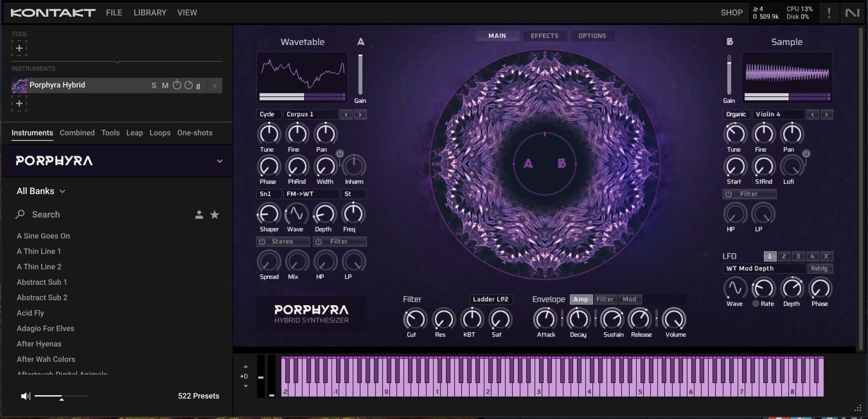Click the Wavetable A waveform display
This screenshot has height=419, width=868.
(302, 77)
